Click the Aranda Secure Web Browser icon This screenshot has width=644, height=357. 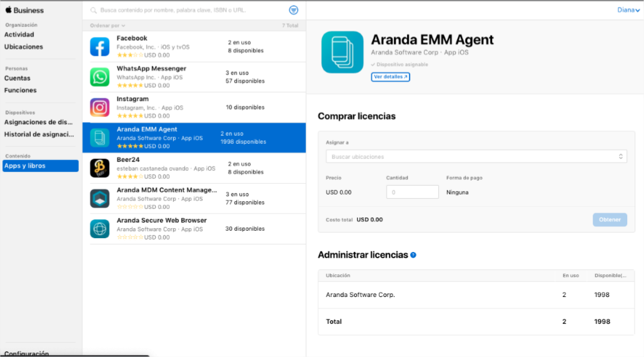click(x=100, y=229)
